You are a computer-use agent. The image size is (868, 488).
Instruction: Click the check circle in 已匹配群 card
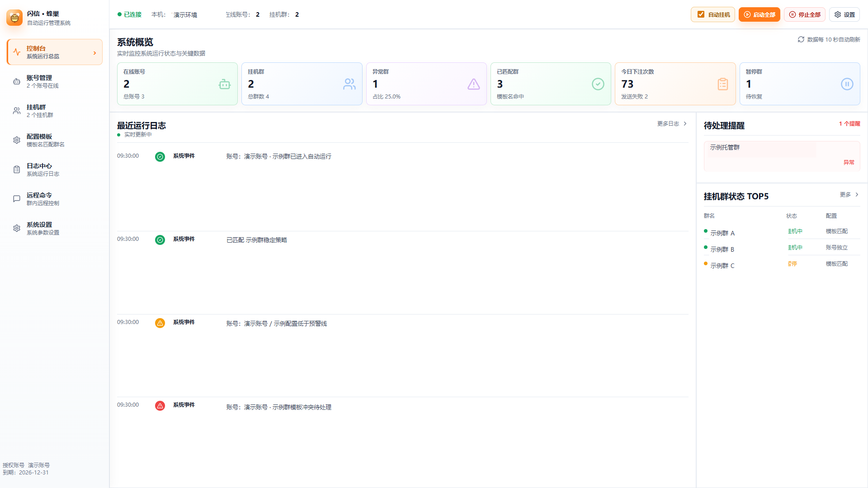click(x=598, y=84)
